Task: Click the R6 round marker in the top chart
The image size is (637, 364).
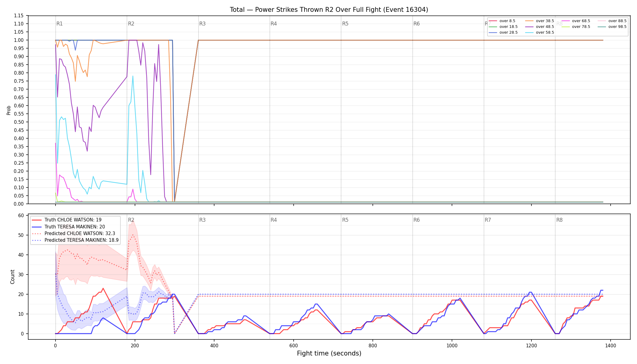Action: pos(416,24)
